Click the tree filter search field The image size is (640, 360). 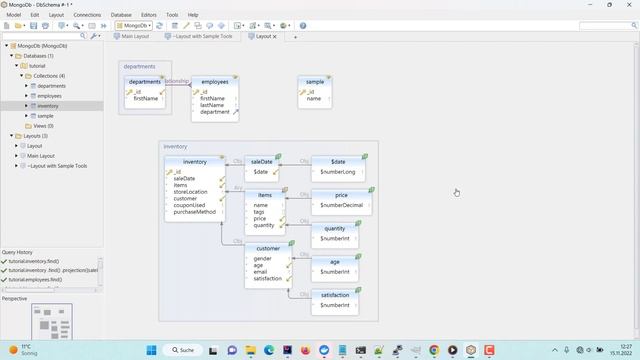pyautogui.click(x=41, y=36)
